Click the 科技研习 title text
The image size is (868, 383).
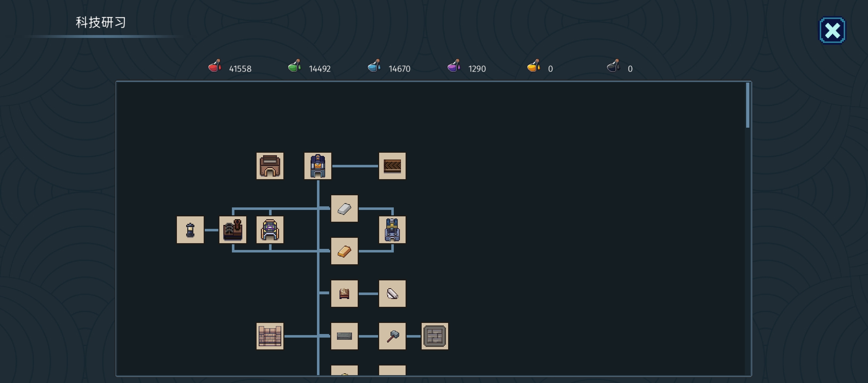click(x=101, y=23)
